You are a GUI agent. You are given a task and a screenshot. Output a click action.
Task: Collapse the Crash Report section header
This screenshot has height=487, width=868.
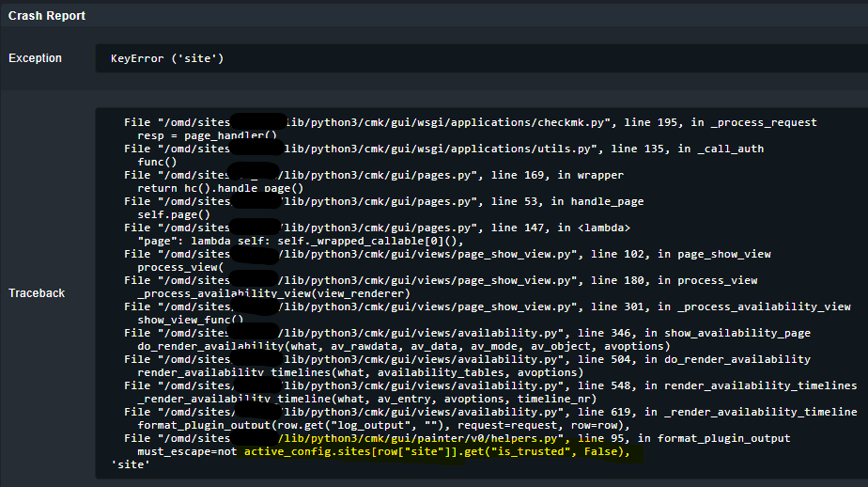pyautogui.click(x=47, y=16)
